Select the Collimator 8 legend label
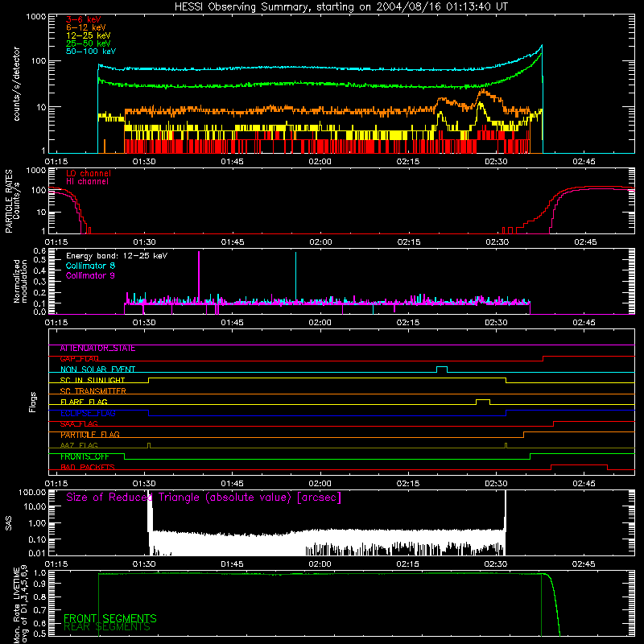The image size is (644, 644). (x=90, y=266)
